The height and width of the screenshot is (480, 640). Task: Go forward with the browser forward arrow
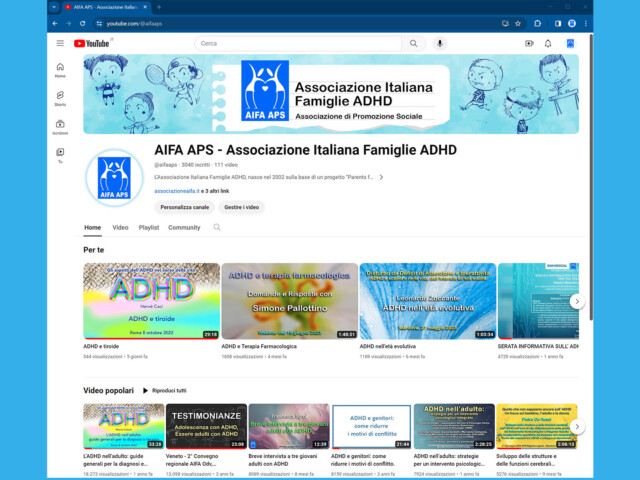tap(69, 24)
